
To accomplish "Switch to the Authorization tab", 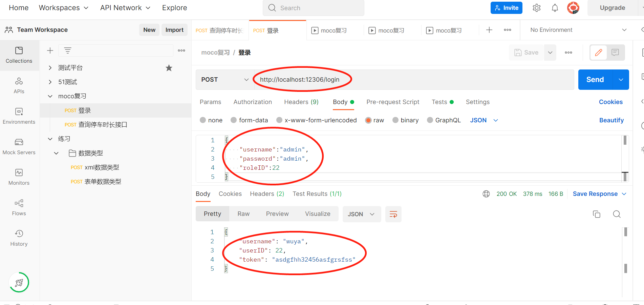I will (x=253, y=102).
